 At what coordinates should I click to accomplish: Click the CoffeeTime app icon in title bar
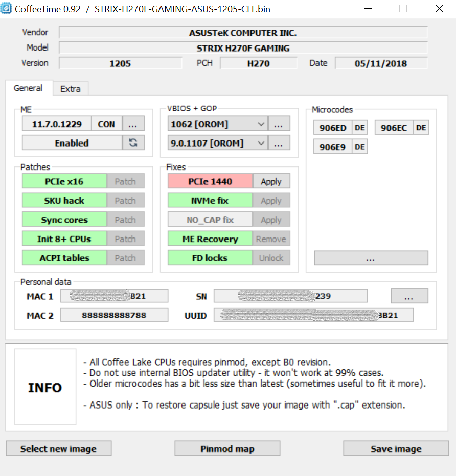6,9
